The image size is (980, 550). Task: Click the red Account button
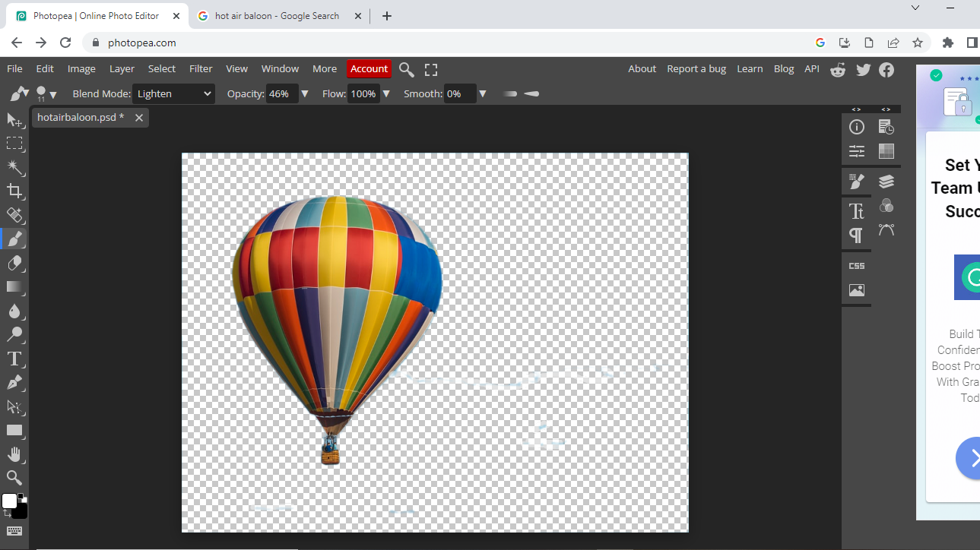coord(369,68)
